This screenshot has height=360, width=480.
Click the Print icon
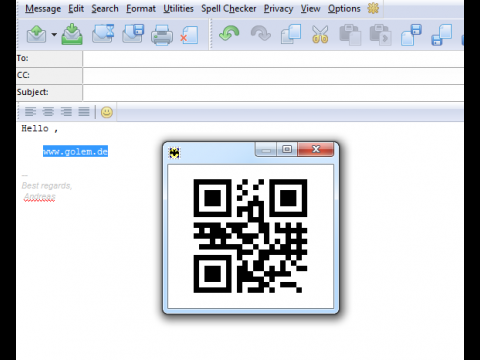[162, 35]
